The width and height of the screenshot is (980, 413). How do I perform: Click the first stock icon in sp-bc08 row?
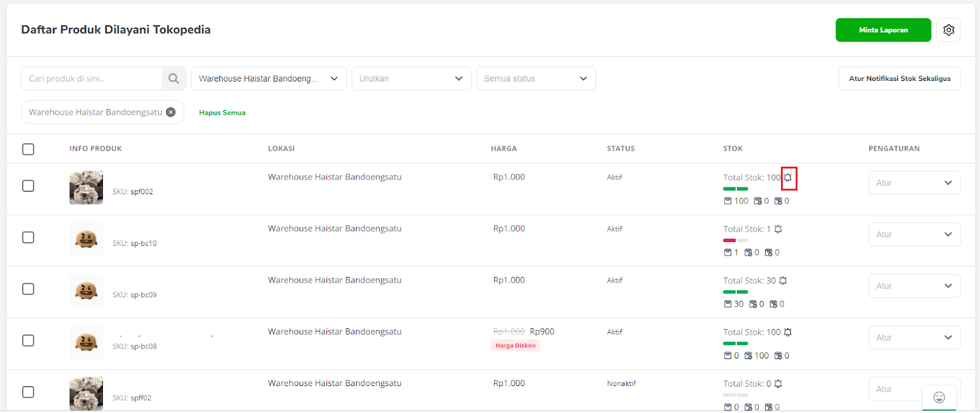click(x=728, y=355)
